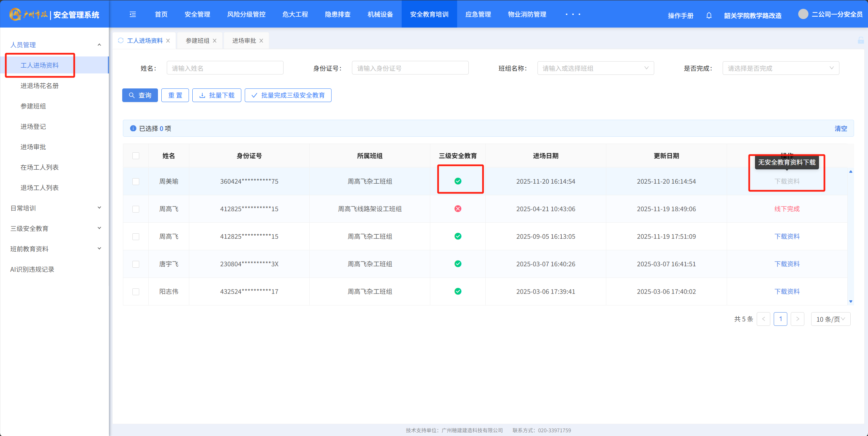
Task: Click the refresh icon on the 工人进场资料 tab
Action: click(x=121, y=40)
